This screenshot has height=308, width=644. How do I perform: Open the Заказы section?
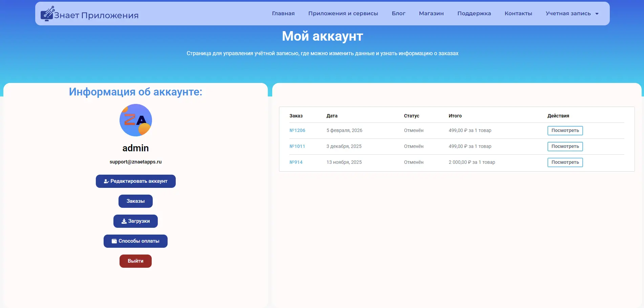[135, 201]
